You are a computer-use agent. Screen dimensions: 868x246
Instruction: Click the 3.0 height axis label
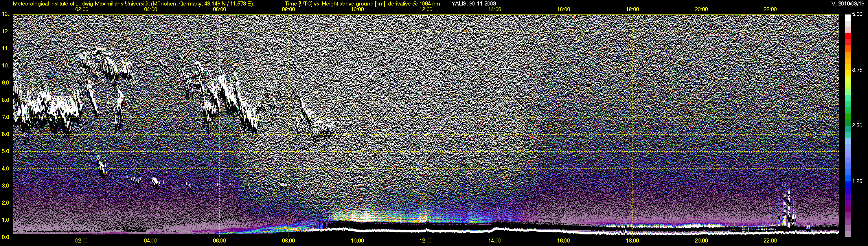point(5,186)
